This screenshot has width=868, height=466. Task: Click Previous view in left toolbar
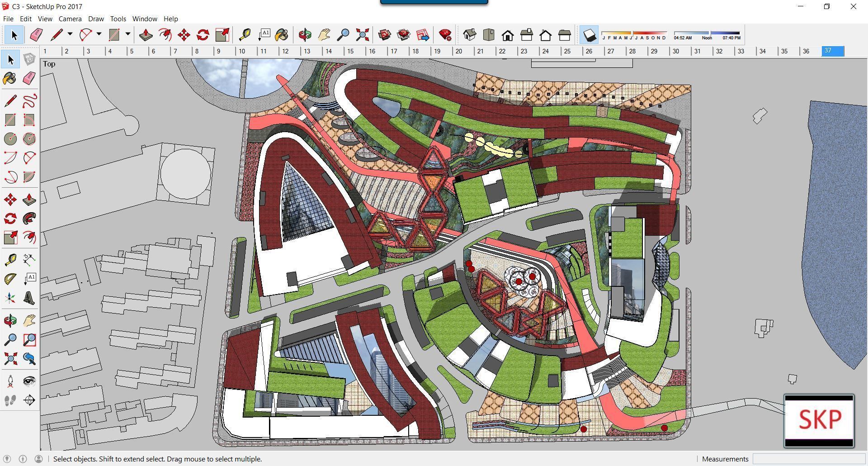tap(29, 359)
